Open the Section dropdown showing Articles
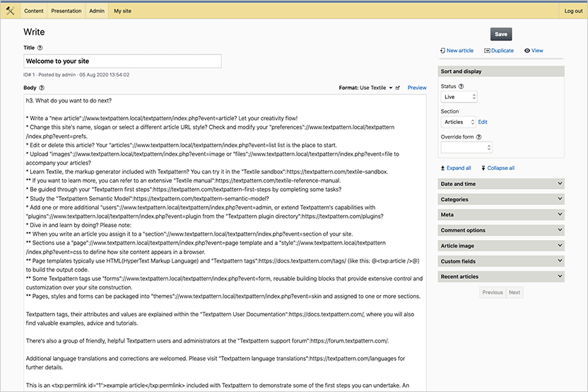The height and width of the screenshot is (392, 588). coord(458,122)
